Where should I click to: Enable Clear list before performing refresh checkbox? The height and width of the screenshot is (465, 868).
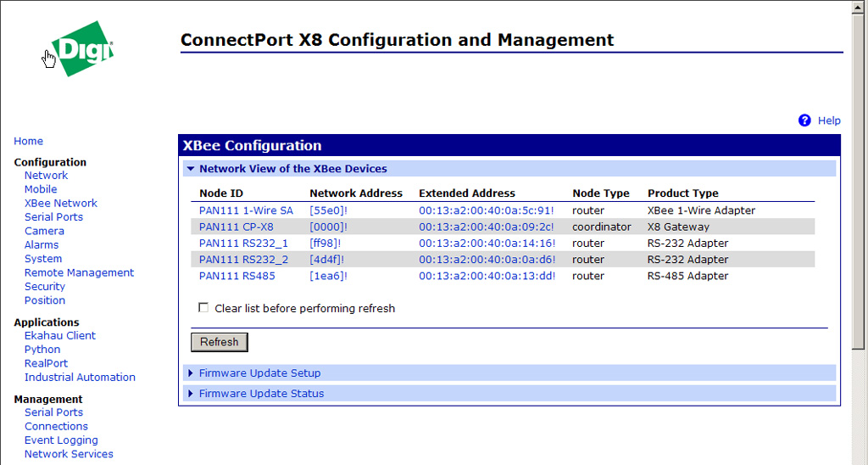(x=203, y=308)
